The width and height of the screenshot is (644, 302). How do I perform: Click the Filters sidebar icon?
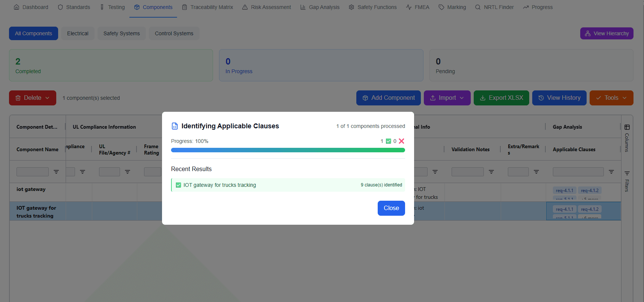(627, 174)
